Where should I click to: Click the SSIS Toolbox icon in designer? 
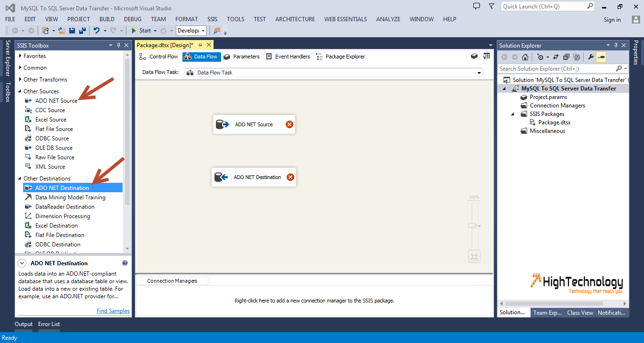[474, 56]
